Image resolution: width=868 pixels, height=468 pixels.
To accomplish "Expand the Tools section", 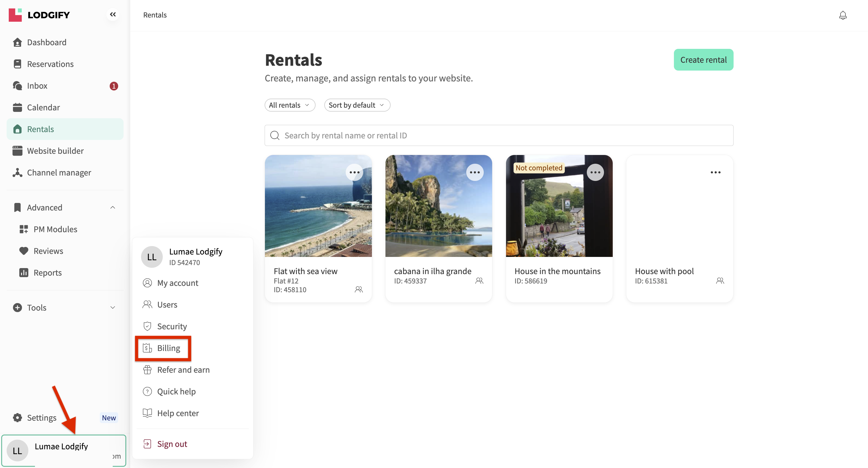I will [112, 308].
